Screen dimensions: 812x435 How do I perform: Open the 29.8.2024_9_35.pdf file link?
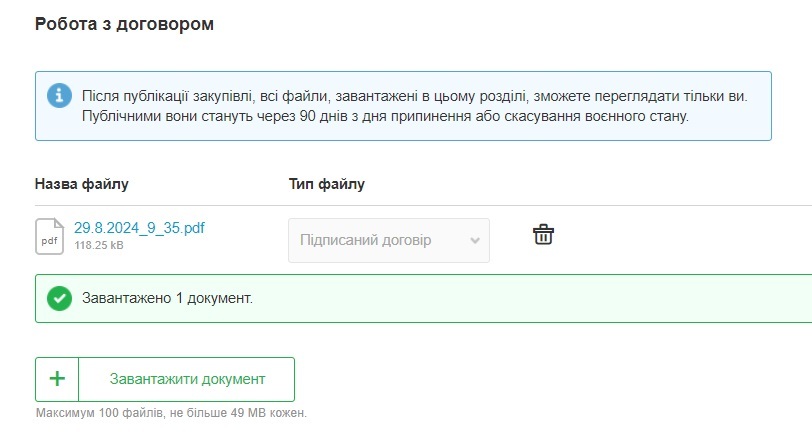click(x=139, y=228)
